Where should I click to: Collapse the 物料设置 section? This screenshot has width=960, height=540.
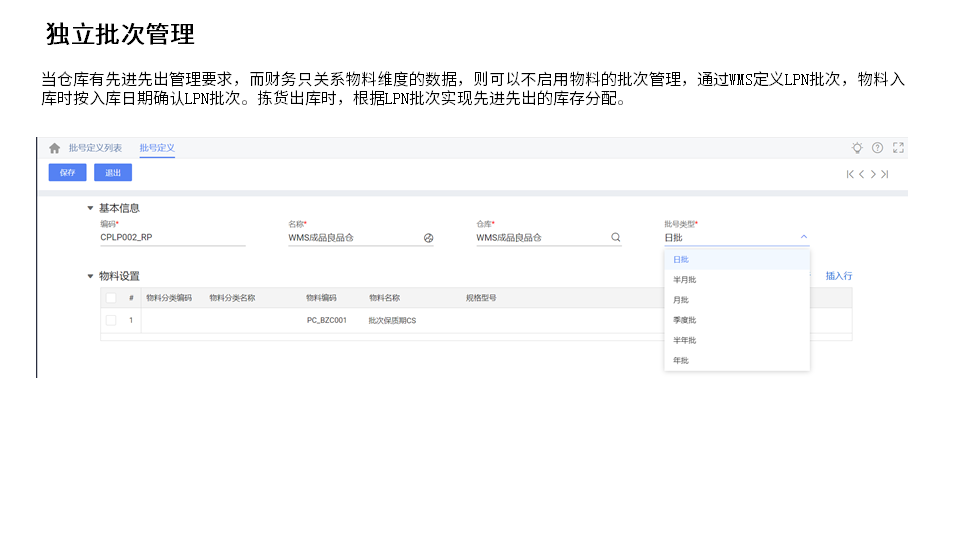(90, 276)
